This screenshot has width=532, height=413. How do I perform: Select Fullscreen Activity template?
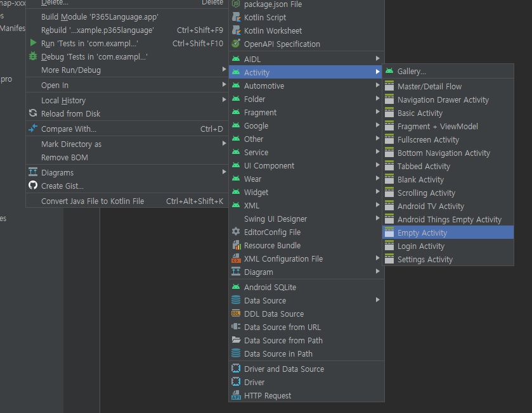[448, 139]
